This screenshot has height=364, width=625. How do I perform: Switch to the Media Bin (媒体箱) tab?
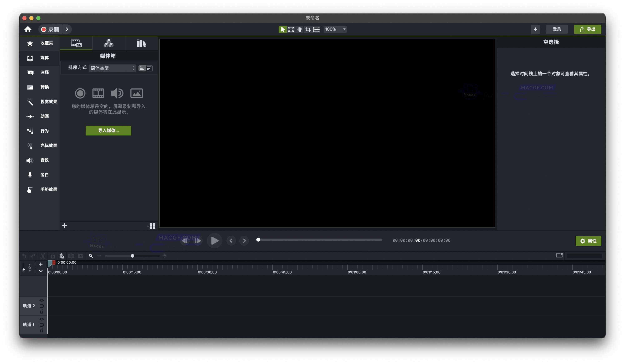point(76,43)
